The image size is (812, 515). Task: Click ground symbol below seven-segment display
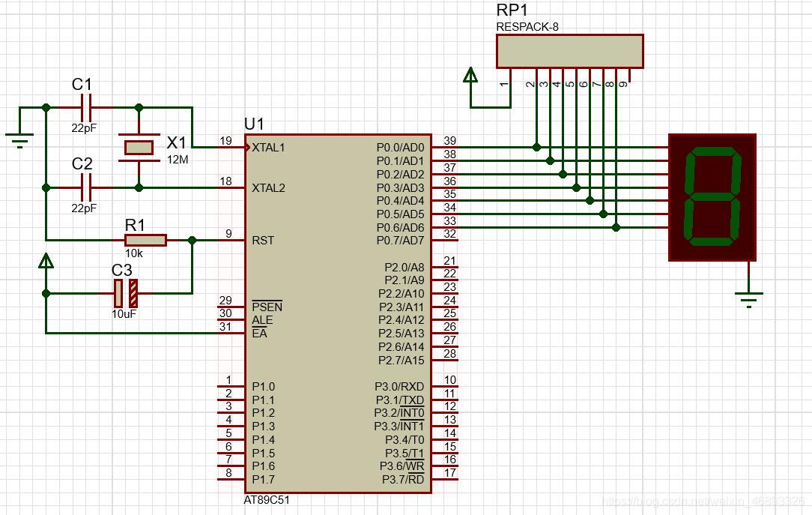tap(748, 298)
